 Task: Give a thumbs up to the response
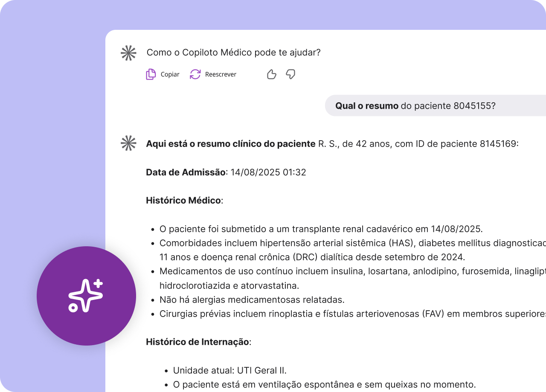click(272, 75)
